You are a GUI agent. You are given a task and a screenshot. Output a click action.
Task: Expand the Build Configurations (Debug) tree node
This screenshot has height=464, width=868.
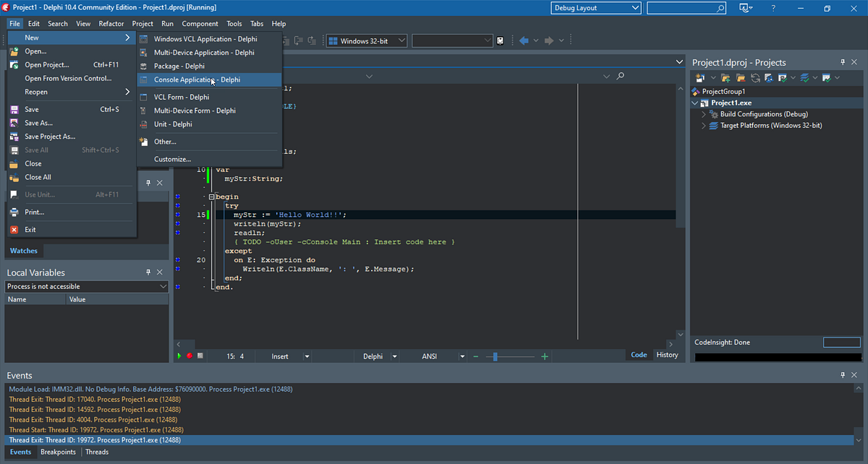[703, 113]
